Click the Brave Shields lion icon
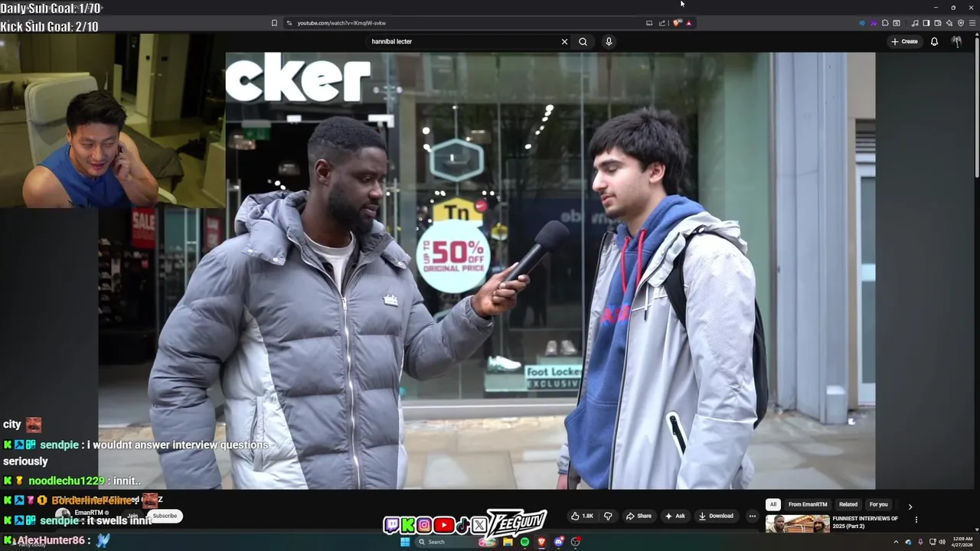 [677, 23]
